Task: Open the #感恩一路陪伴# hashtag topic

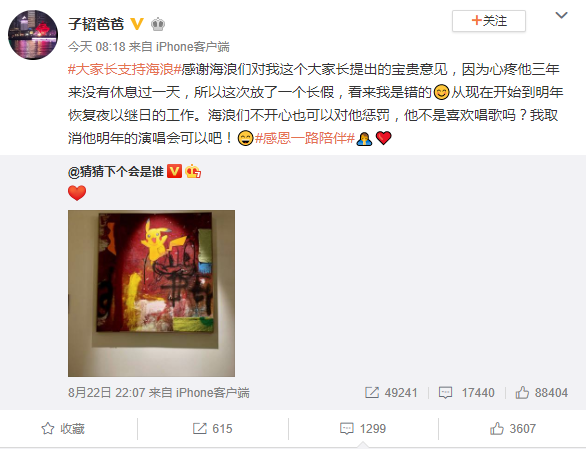Action: (x=305, y=138)
